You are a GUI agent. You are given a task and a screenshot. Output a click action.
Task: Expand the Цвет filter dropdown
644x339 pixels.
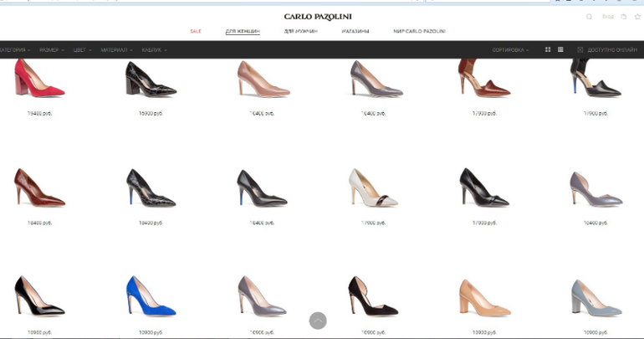[83, 50]
